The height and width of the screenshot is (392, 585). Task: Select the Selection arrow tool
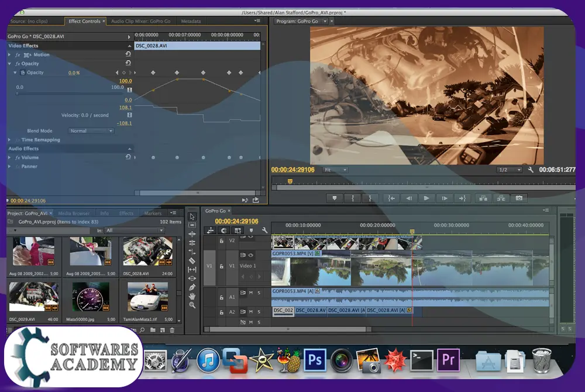tap(192, 216)
